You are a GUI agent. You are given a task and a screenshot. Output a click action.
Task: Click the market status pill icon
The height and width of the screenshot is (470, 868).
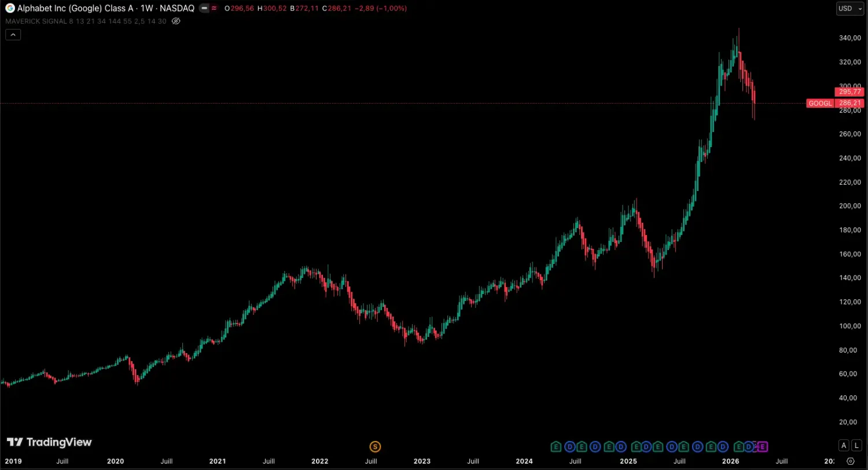point(204,9)
